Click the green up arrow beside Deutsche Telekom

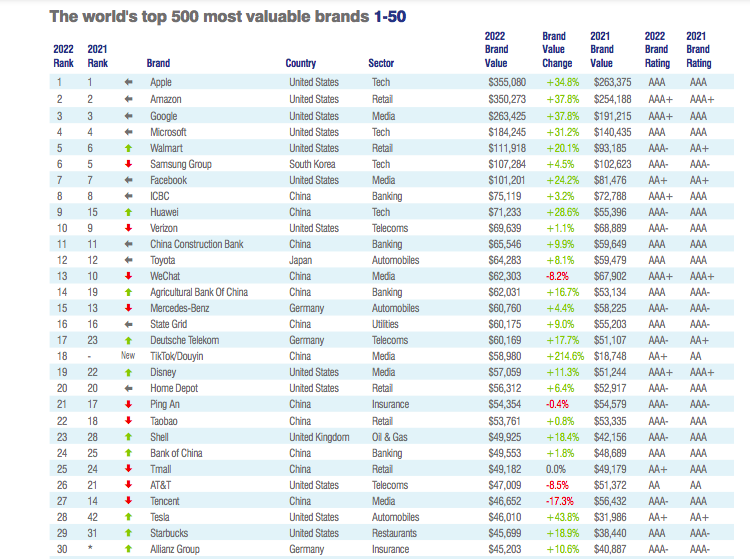click(128, 340)
